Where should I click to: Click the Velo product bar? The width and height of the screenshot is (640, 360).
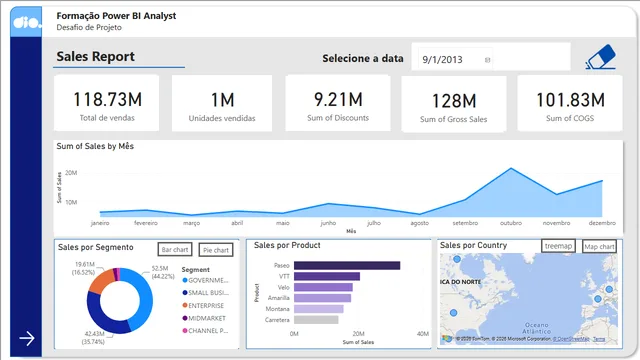click(x=323, y=287)
